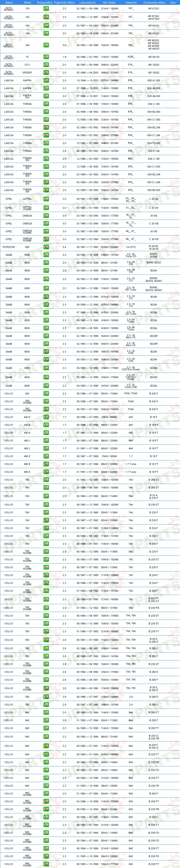Click the Rodzaj paliwa column header
This screenshot has height=868, width=180.
click(x=45, y=2)
